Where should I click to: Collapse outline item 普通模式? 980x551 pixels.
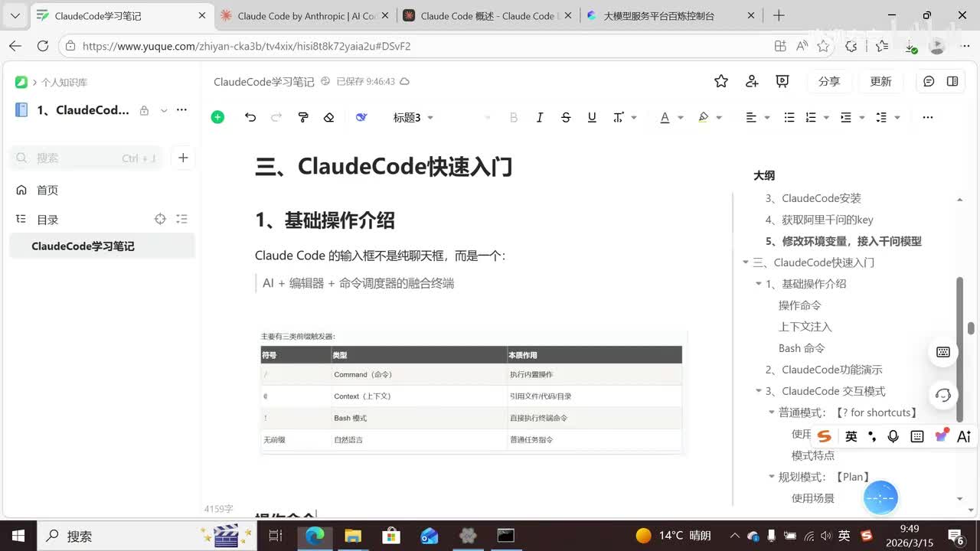tap(772, 412)
